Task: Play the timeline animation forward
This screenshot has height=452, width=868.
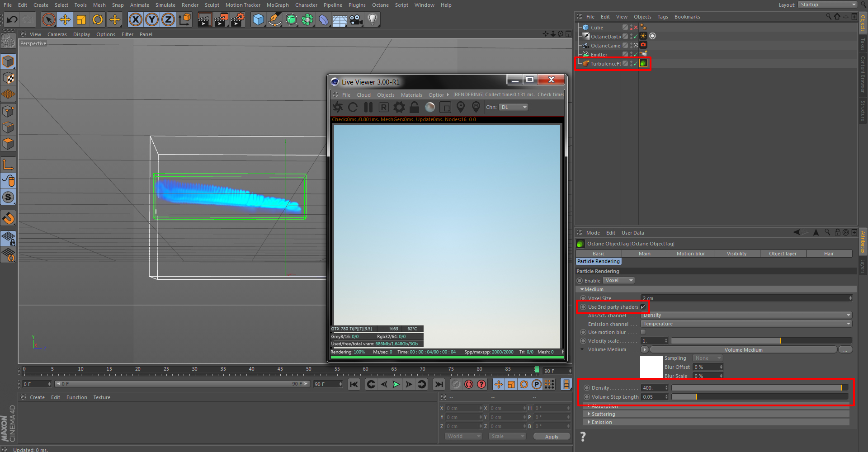Action: click(396, 384)
